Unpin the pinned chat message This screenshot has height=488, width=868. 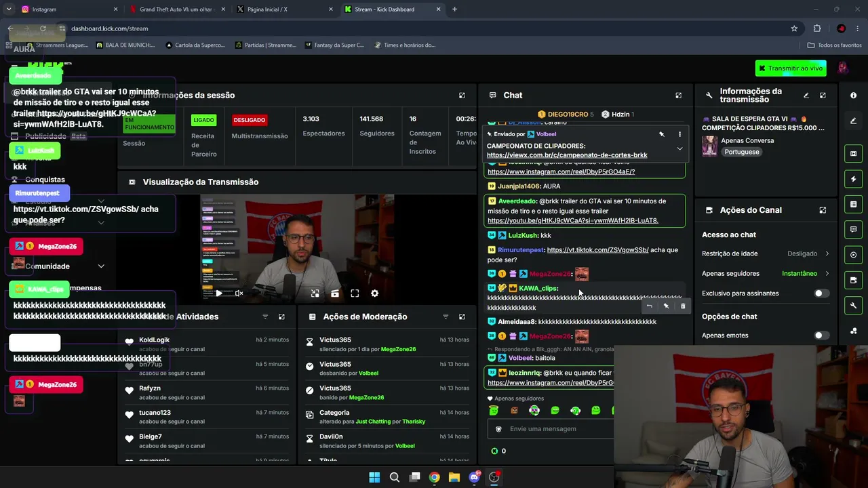662,134
